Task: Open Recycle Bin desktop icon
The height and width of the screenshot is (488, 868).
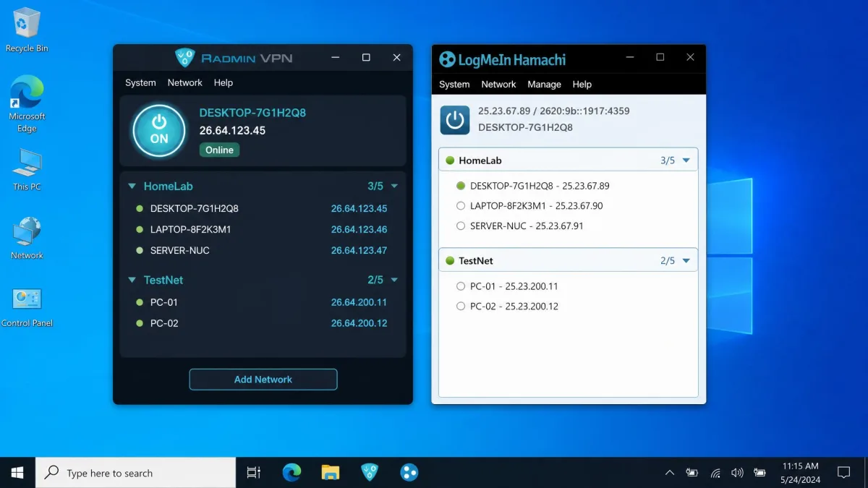Action: (27, 30)
